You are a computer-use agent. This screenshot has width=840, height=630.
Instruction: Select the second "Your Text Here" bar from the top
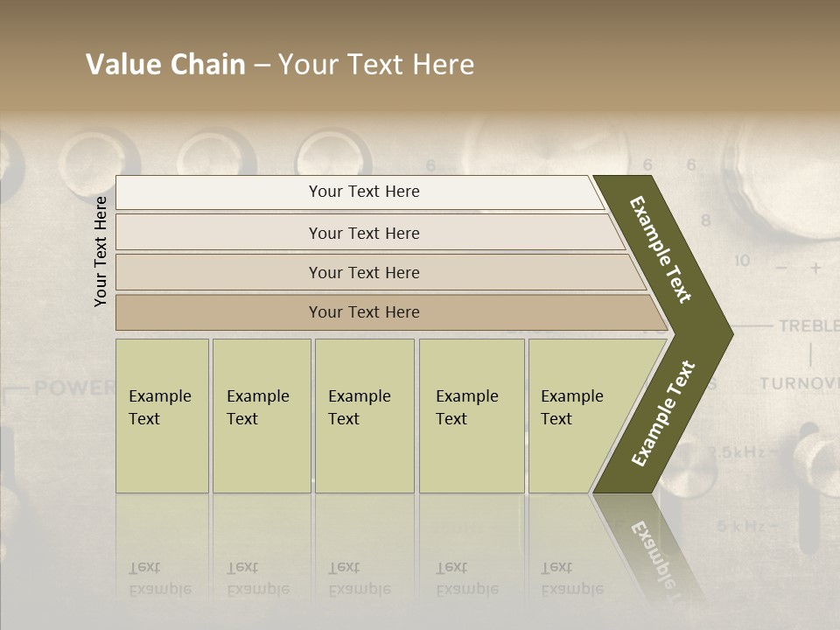pyautogui.click(x=369, y=233)
